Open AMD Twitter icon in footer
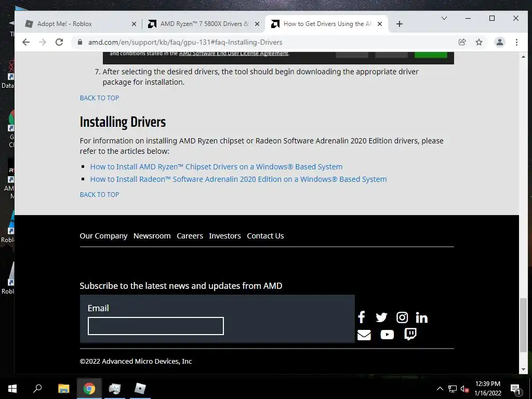The image size is (532, 399). (x=381, y=317)
